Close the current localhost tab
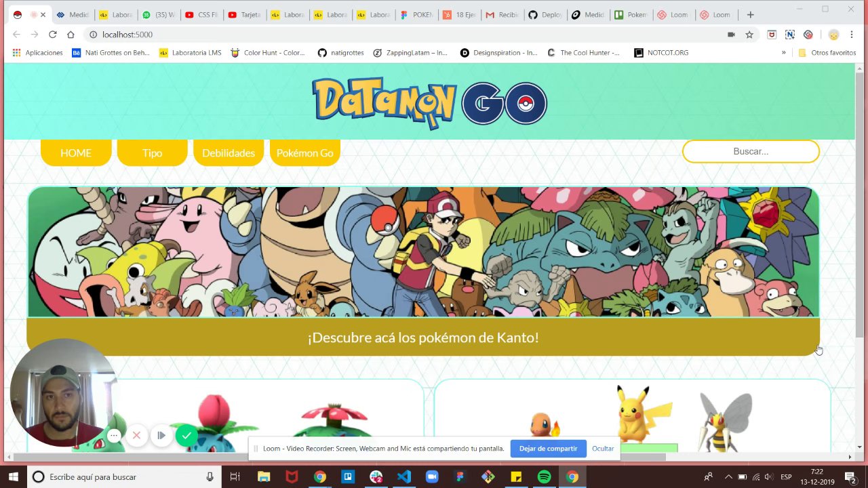Screen dimensions: 868x488 43,14
